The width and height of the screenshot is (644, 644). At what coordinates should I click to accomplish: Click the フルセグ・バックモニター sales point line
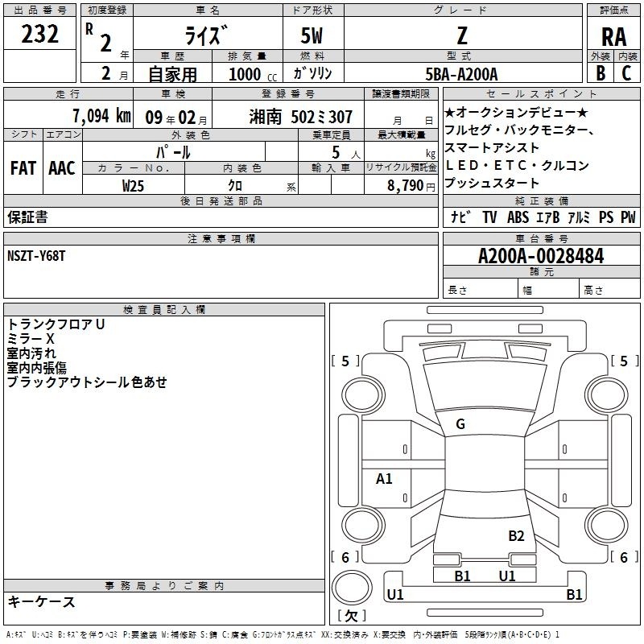click(519, 130)
